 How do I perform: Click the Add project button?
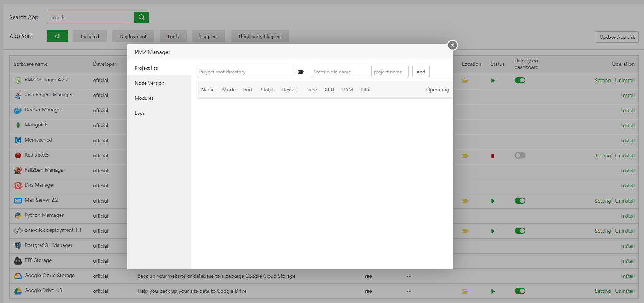point(421,72)
